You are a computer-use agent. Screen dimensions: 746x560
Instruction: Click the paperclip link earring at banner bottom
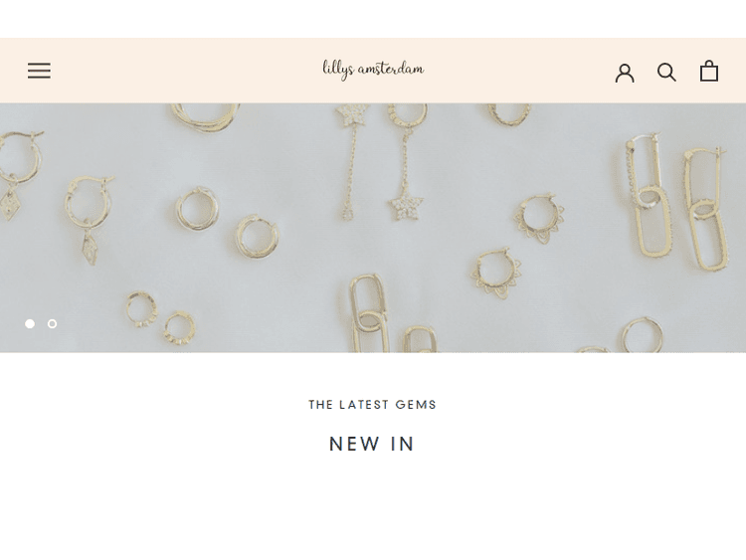369,312
